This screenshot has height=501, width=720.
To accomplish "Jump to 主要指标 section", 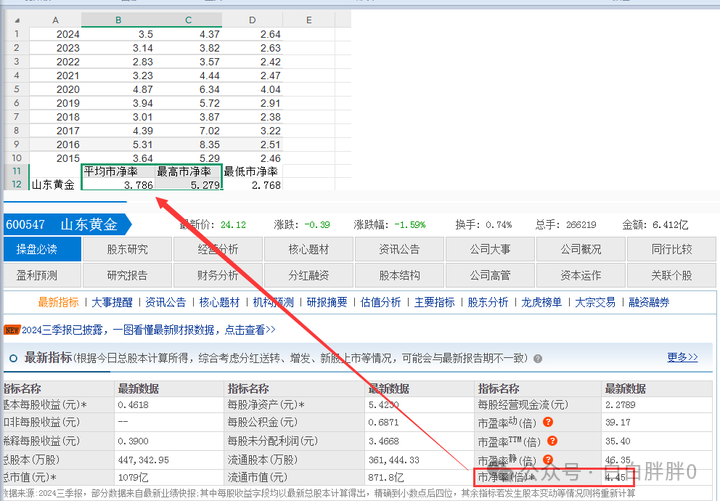I will (434, 302).
